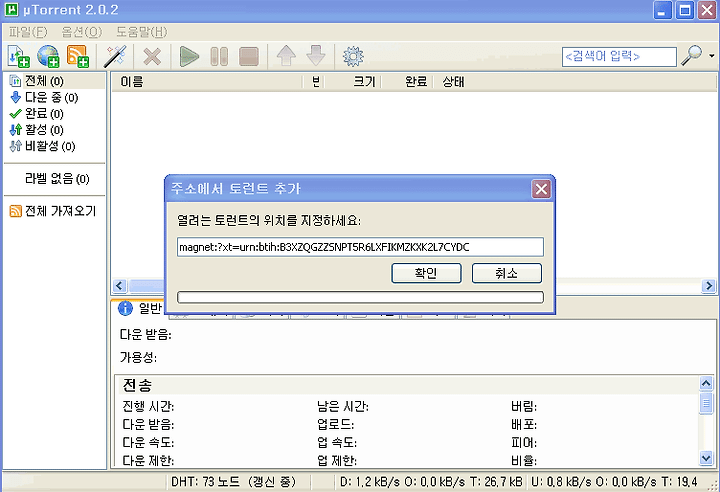Screen dimensions: 720x492
Task: Click the Remove torrent X icon
Action: [x=152, y=57]
